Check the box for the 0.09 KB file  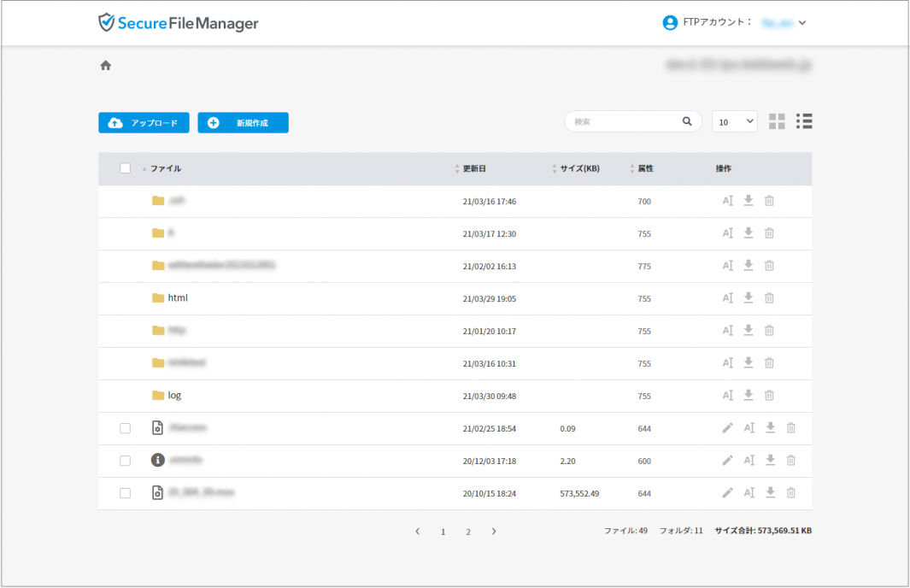pyautogui.click(x=125, y=428)
